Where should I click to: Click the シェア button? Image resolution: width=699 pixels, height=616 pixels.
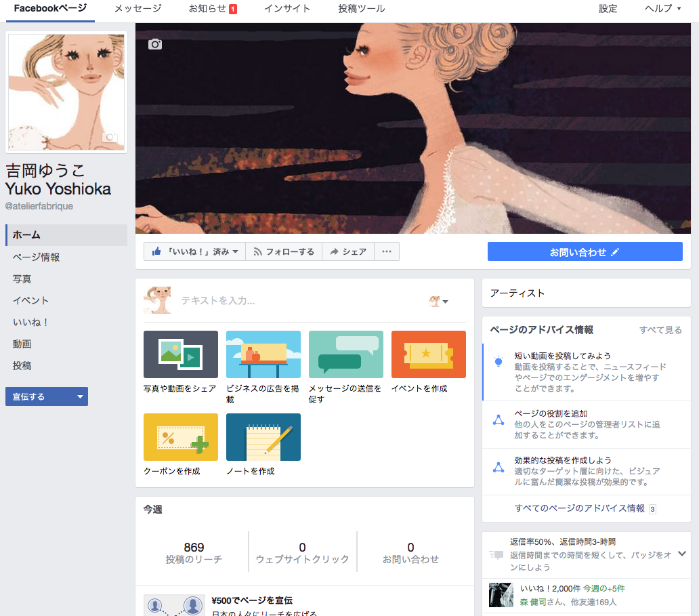348,251
